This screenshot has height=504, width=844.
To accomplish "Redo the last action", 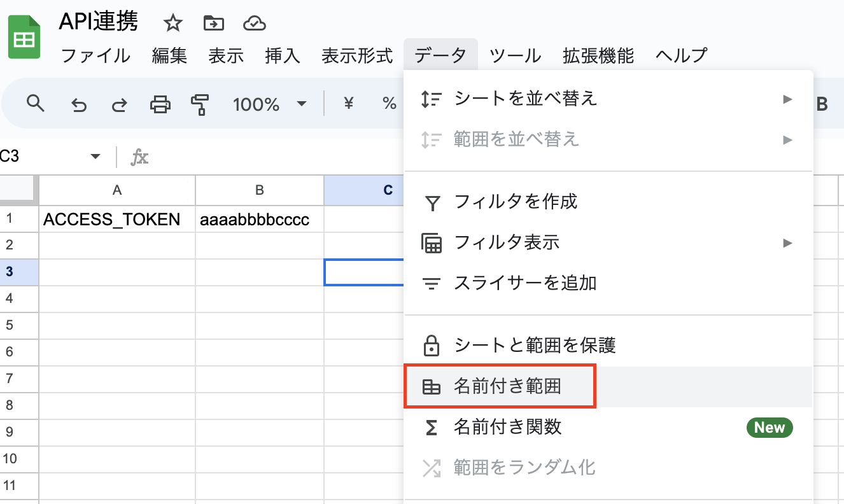I will coord(119,104).
